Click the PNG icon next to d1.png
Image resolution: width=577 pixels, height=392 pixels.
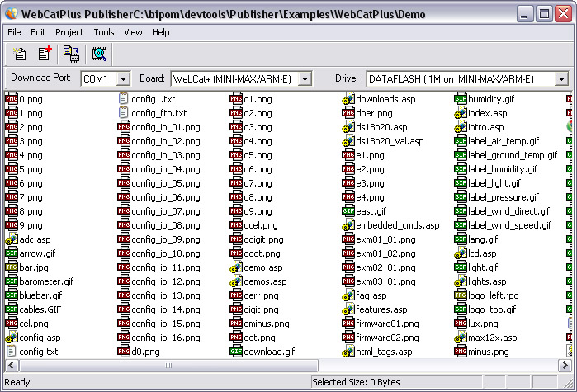(236, 98)
